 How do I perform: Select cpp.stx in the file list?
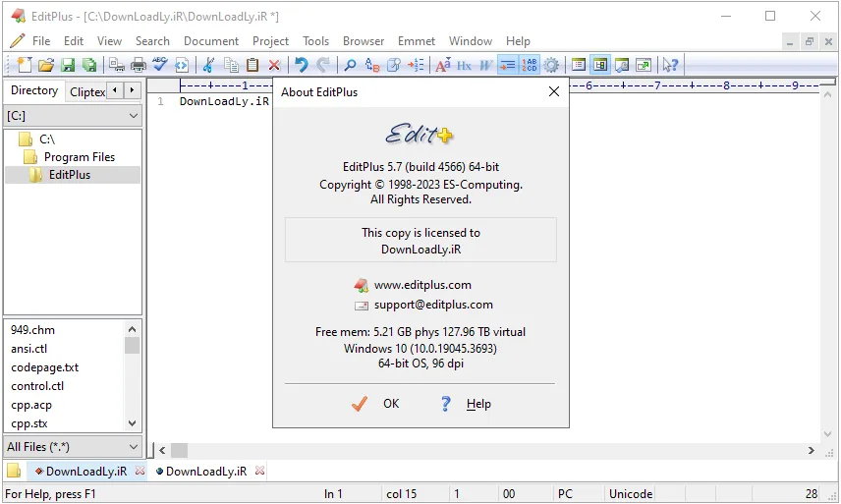(28, 423)
